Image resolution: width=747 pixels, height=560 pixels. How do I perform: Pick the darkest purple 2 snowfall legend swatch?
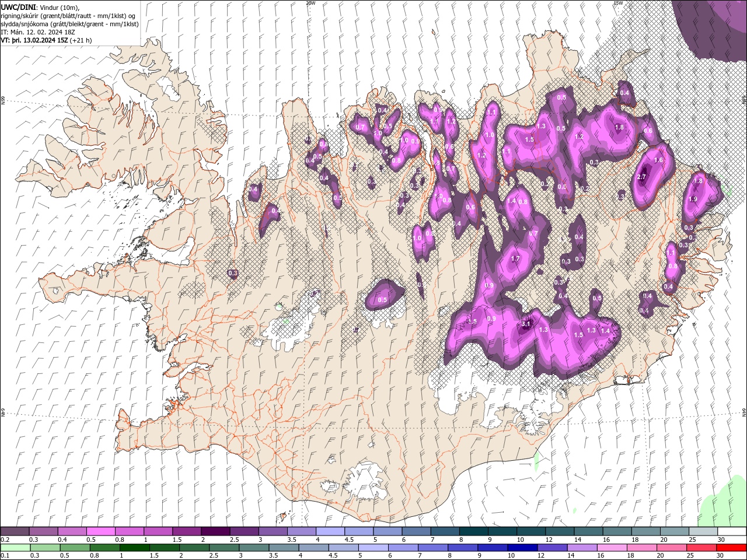pyautogui.click(x=215, y=531)
